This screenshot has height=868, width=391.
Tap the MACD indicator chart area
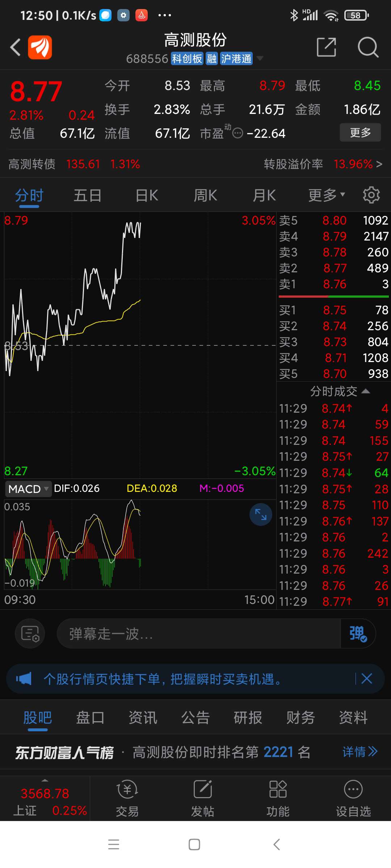(140, 544)
